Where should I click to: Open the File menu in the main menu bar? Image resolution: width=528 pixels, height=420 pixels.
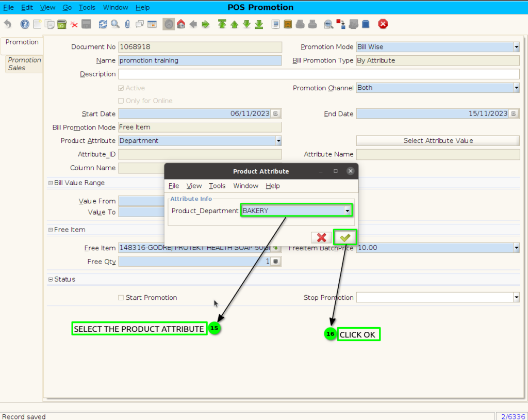point(8,7)
